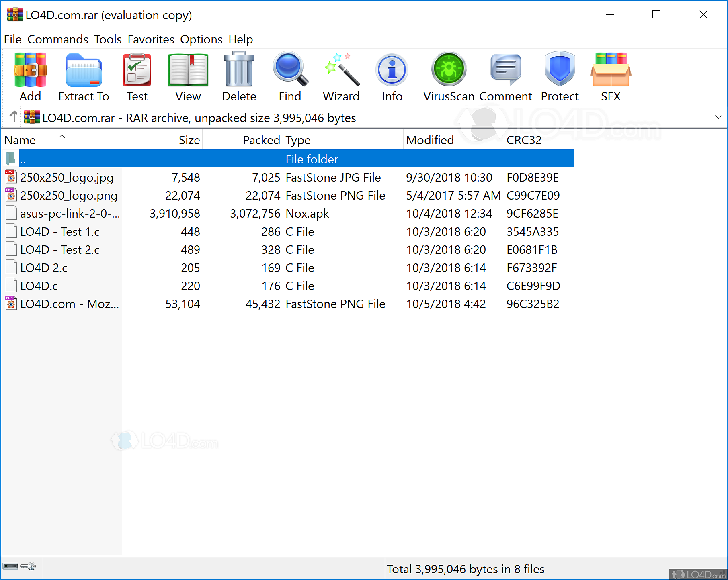
Task: Sort files by Name column header
Action: pyautogui.click(x=20, y=140)
